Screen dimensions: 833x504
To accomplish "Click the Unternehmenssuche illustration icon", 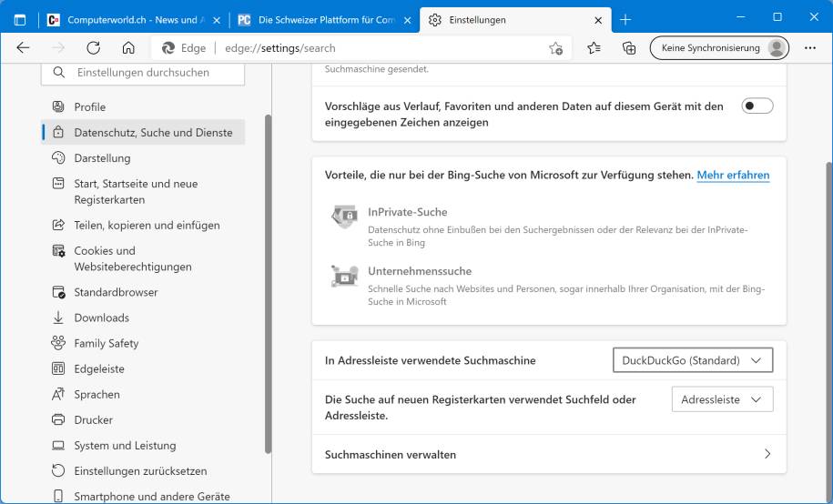I will 345,277.
